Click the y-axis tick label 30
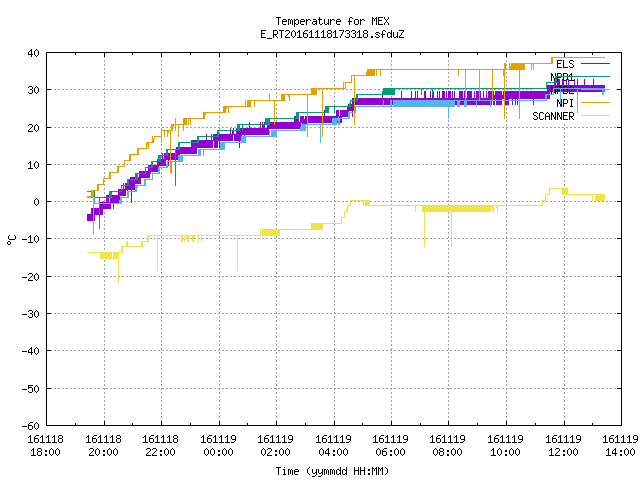640x480 pixels. pyautogui.click(x=33, y=90)
